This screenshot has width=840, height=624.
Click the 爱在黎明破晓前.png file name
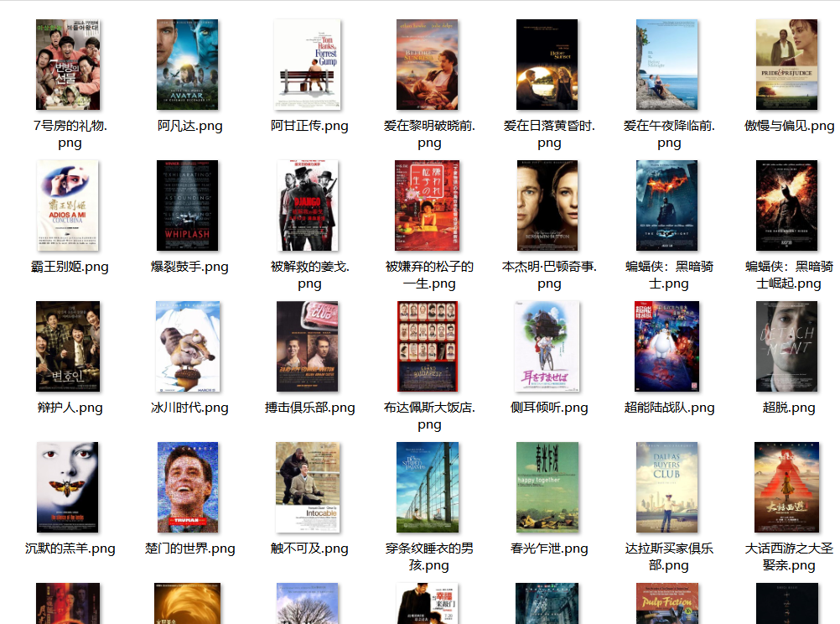(429, 134)
